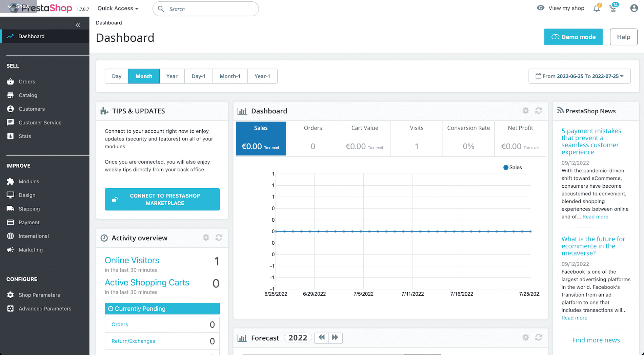Image resolution: width=644 pixels, height=355 pixels.
Task: Show the Cart Value KPI in chart
Action: (365, 138)
